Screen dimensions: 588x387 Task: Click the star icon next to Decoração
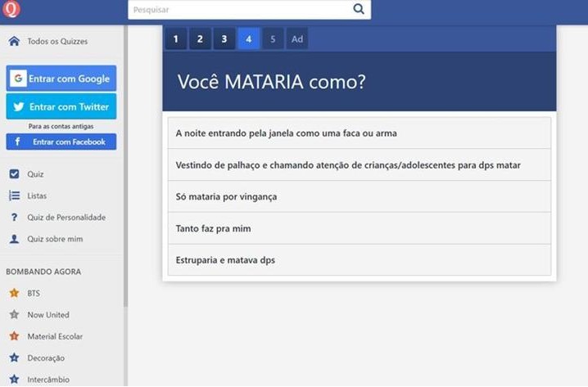pos(14,358)
